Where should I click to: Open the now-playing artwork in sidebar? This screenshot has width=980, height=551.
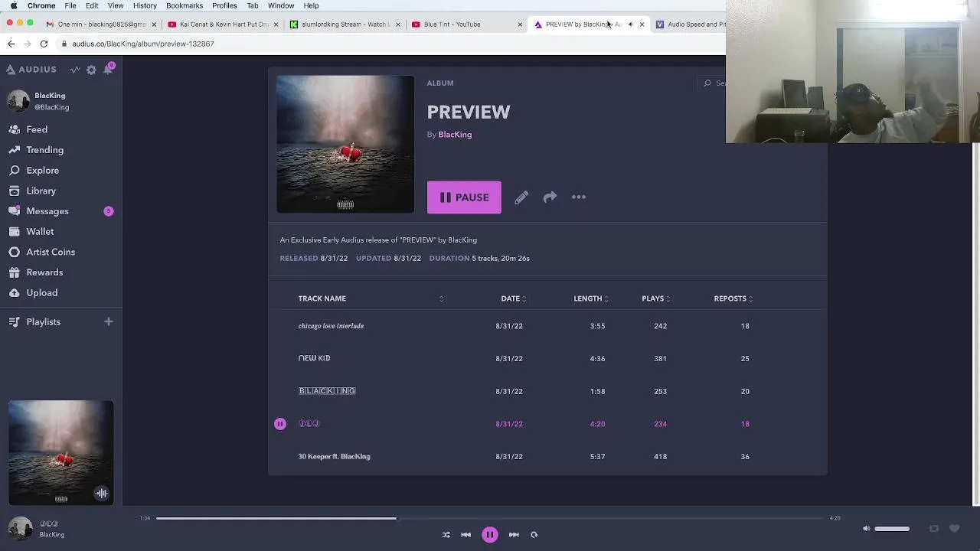(x=61, y=452)
